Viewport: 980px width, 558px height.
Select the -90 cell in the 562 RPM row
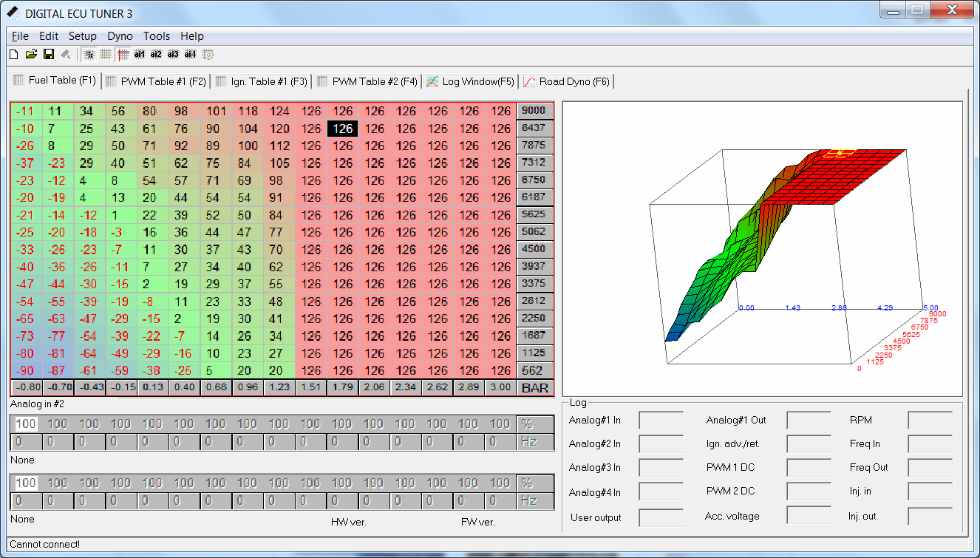coord(26,371)
